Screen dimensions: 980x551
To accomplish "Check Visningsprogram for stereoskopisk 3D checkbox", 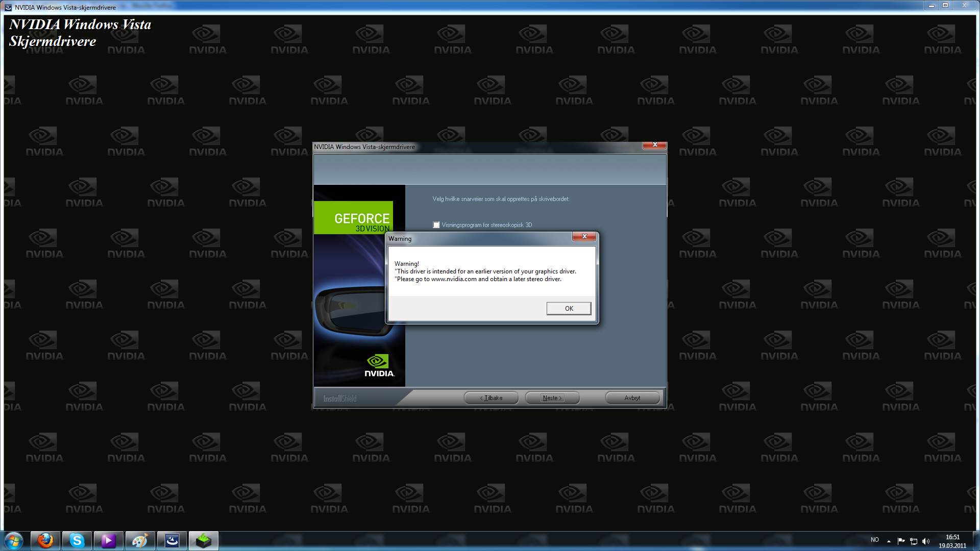I will click(436, 225).
